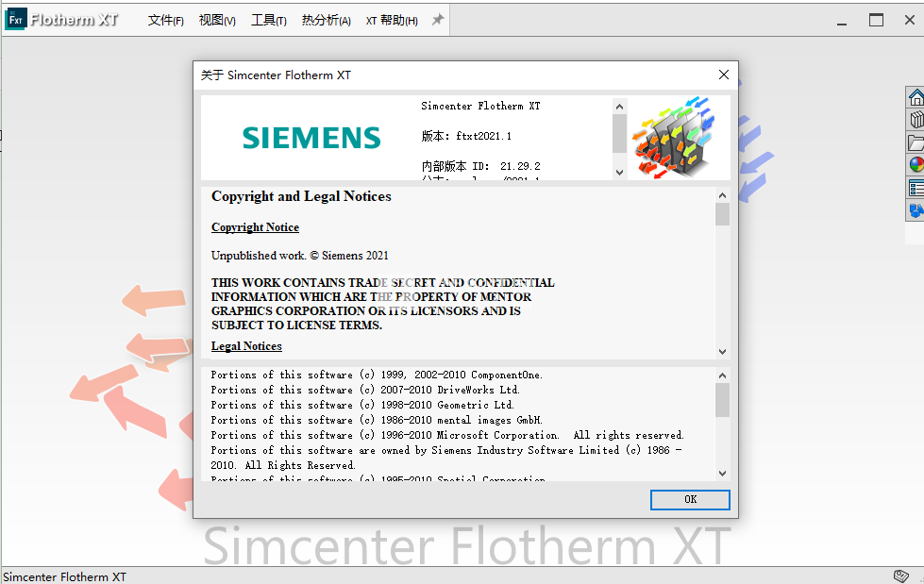Click the Siemens Industry Software Limited line
Viewport: 924px width, 584px height.
446,458
